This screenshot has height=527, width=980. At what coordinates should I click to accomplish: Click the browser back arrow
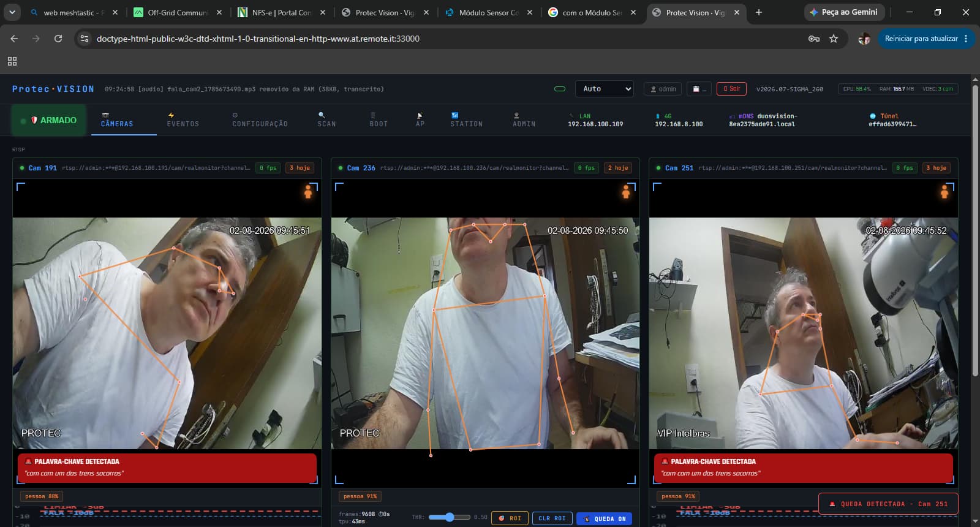14,39
